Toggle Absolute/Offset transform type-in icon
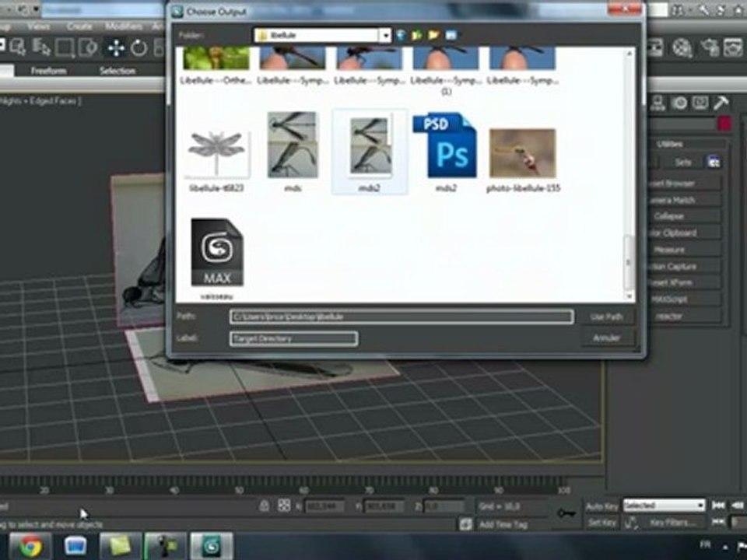The height and width of the screenshot is (560, 747). click(x=284, y=506)
